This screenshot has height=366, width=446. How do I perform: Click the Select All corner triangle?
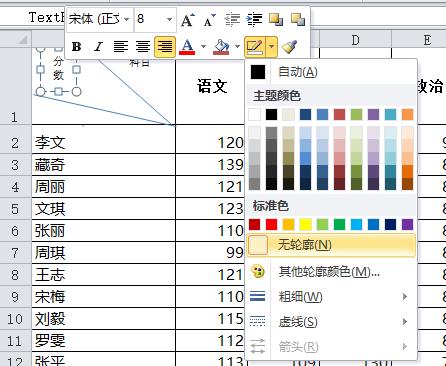[x=22, y=40]
